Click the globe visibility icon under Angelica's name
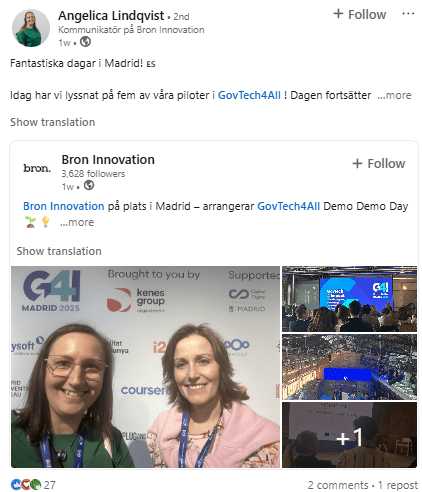422x492 pixels. click(85, 42)
